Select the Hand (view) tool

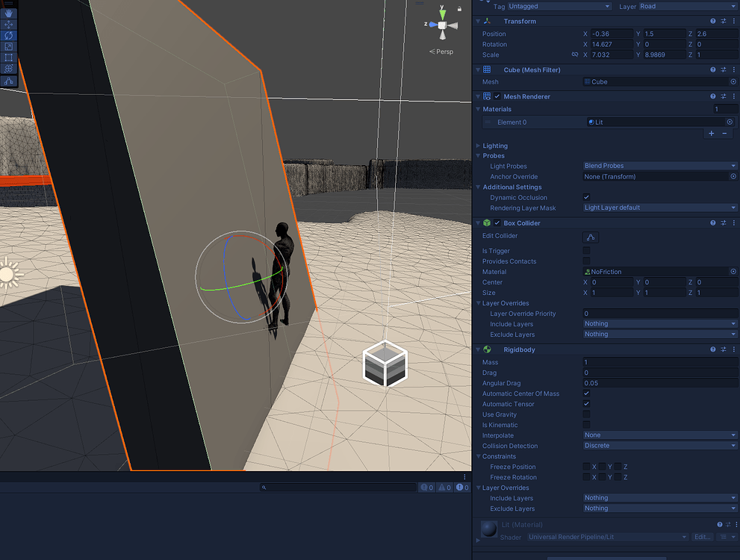pos(8,13)
